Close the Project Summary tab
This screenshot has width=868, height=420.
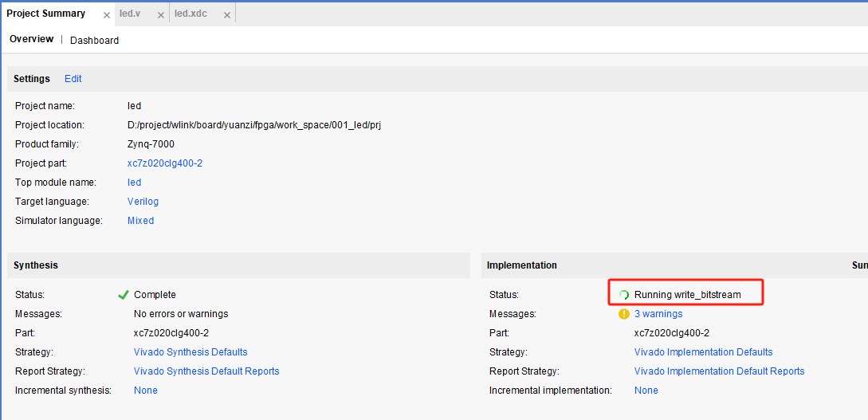point(107,15)
